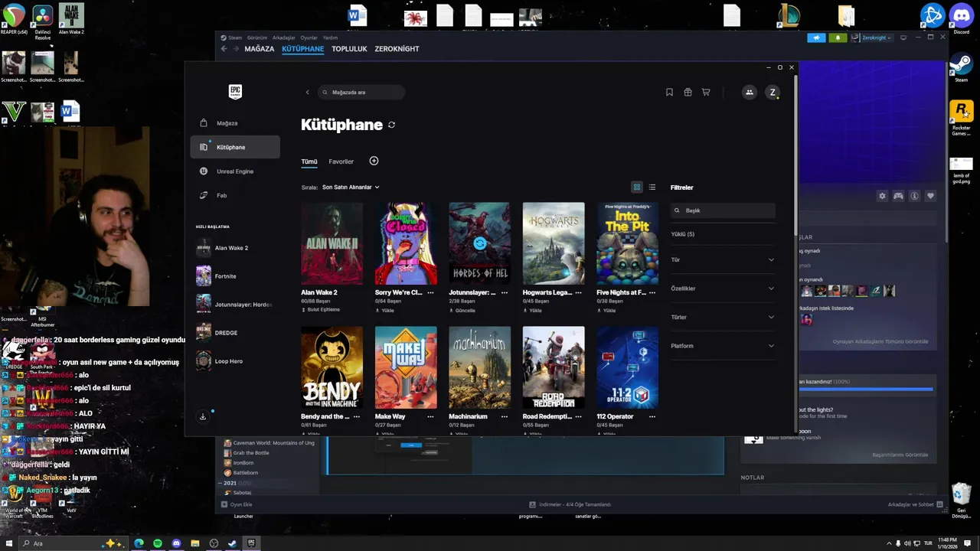The image size is (980, 551).
Task: Open the Epic friends list icon
Action: [x=750, y=92]
